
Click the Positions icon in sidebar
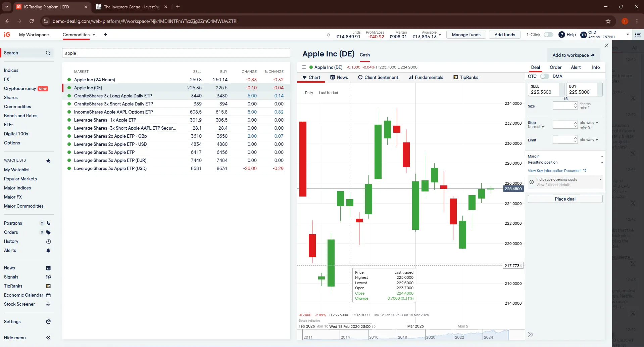click(48, 223)
